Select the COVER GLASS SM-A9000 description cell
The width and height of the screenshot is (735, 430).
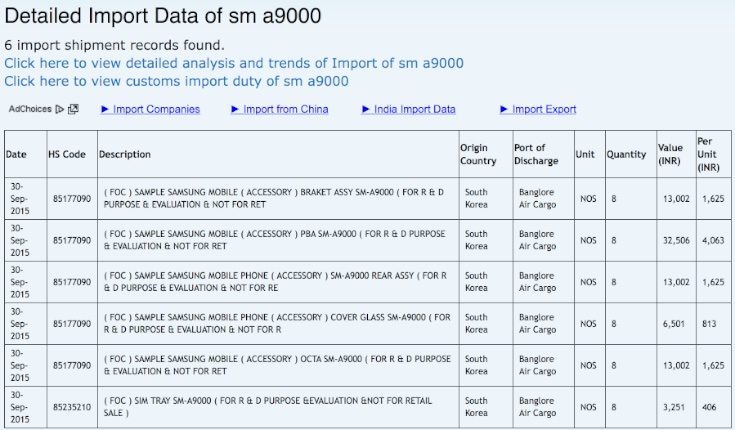pos(278,324)
